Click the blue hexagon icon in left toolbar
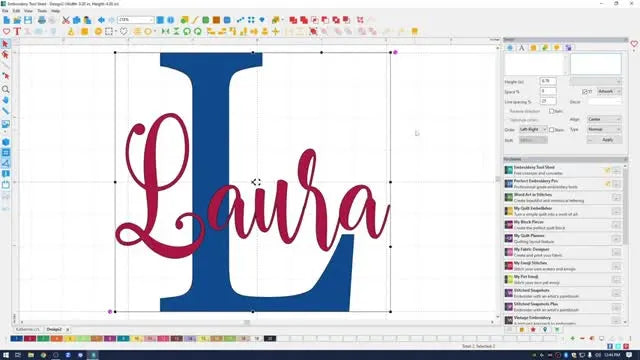The image size is (640, 360). pos(5,142)
